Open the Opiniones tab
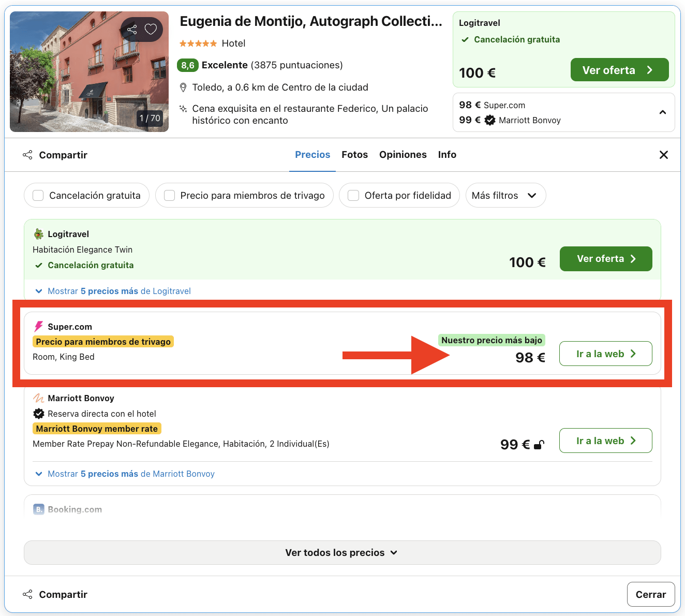 403,155
